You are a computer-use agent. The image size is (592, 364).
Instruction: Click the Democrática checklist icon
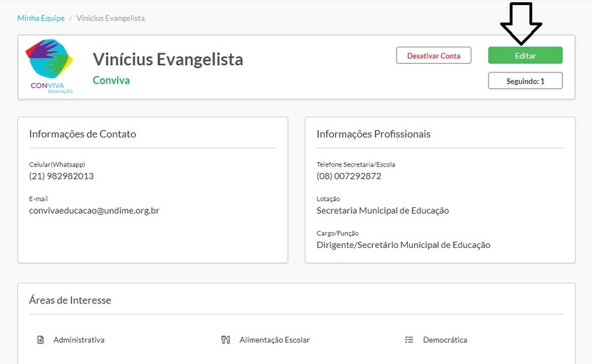pos(408,340)
